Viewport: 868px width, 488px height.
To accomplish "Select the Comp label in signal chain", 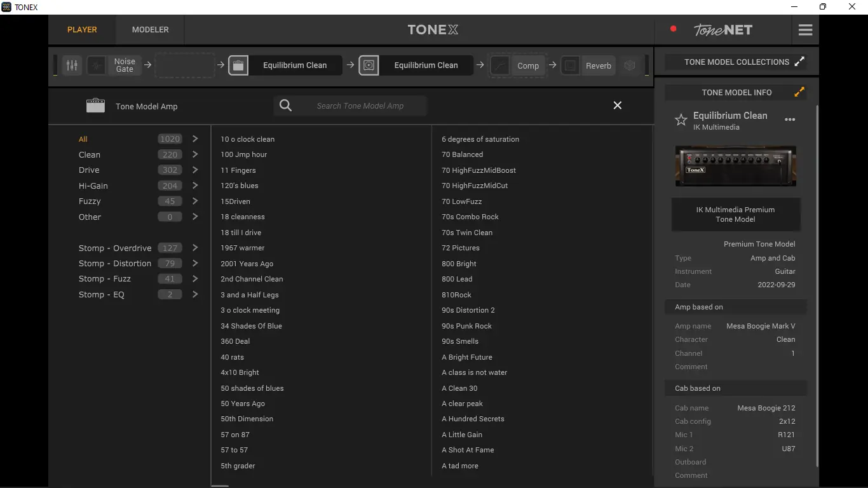I will [528, 65].
